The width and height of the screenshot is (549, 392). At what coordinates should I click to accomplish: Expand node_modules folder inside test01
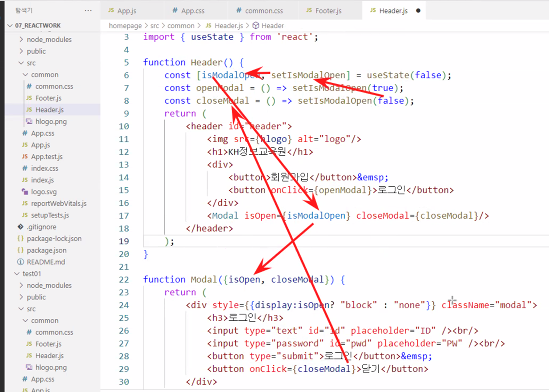pyautogui.click(x=22, y=285)
